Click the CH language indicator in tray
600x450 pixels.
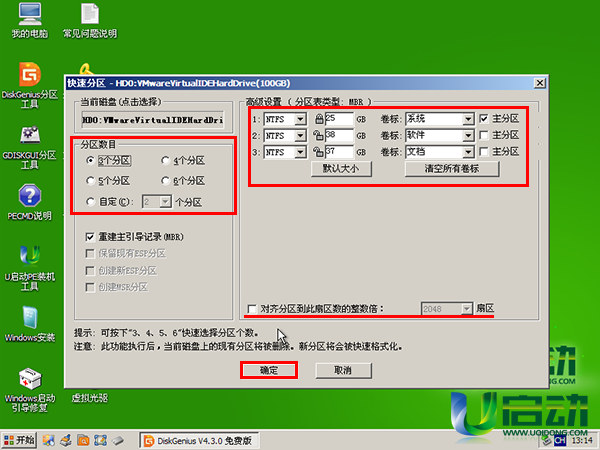560,441
